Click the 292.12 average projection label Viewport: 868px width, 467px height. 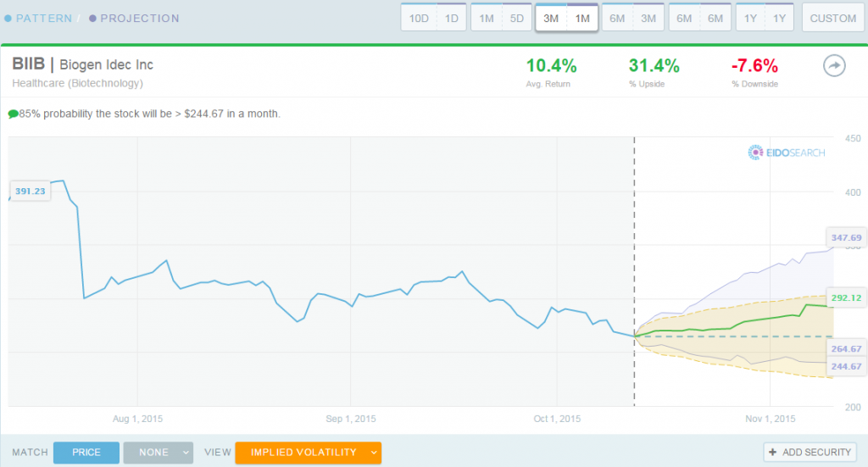pyautogui.click(x=846, y=297)
